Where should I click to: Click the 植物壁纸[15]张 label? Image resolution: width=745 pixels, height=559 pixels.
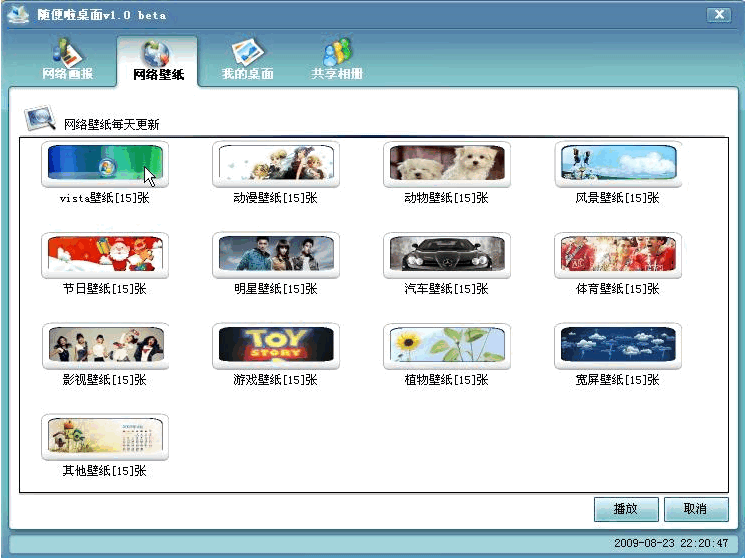pyautogui.click(x=447, y=379)
